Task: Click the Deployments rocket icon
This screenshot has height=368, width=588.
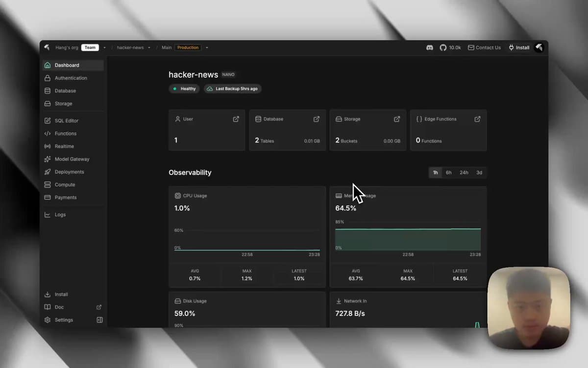Action: tap(48, 172)
